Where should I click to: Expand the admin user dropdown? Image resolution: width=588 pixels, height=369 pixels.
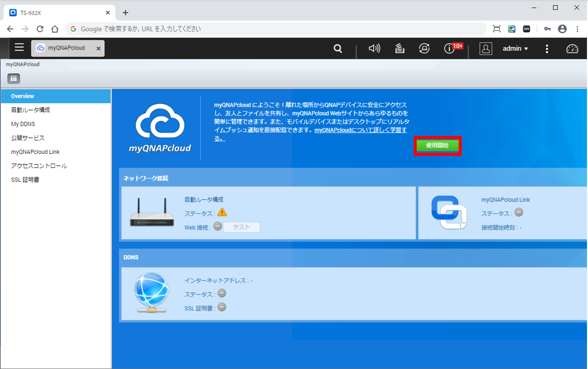(x=515, y=49)
